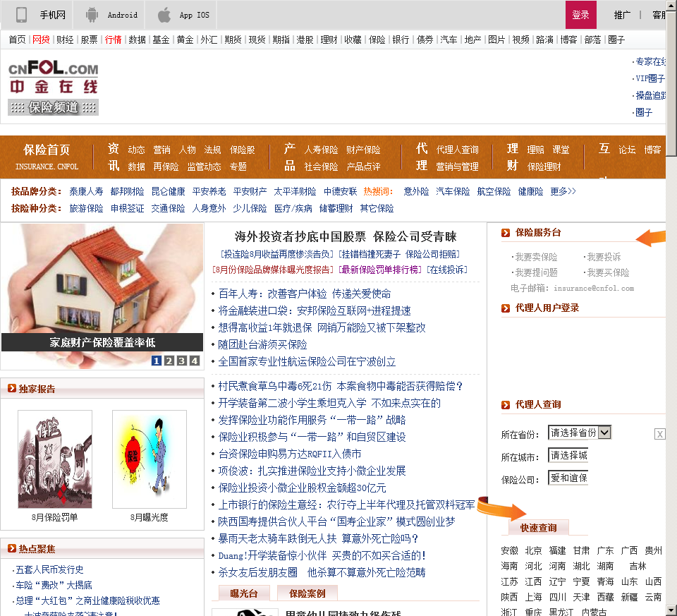Screen dimensions: 677x616
Task: Click the 推广 link in the header
Action: click(622, 15)
